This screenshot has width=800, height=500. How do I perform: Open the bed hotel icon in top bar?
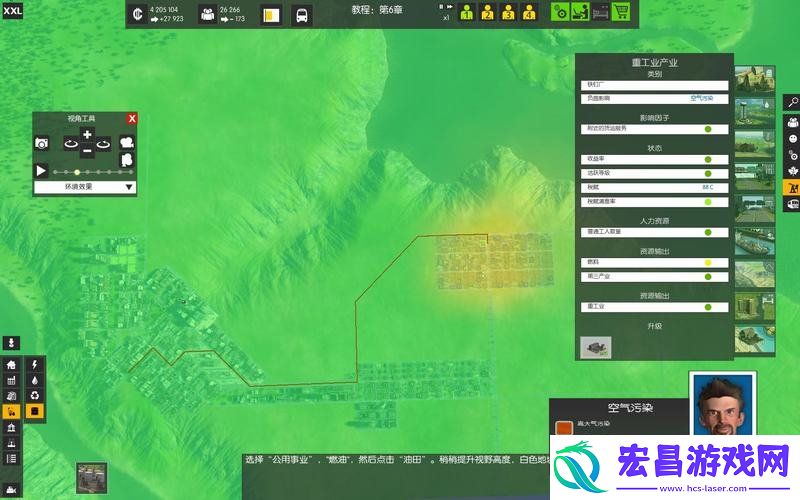click(x=600, y=12)
